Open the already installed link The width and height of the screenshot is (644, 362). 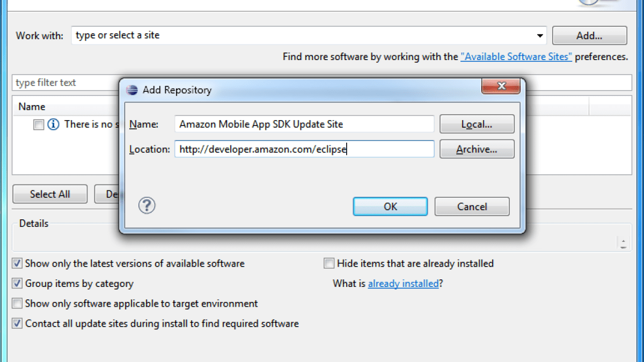(403, 284)
